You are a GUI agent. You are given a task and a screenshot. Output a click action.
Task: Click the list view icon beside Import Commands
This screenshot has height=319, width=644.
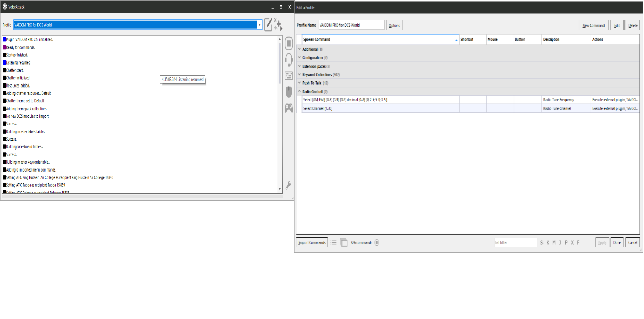tap(333, 243)
